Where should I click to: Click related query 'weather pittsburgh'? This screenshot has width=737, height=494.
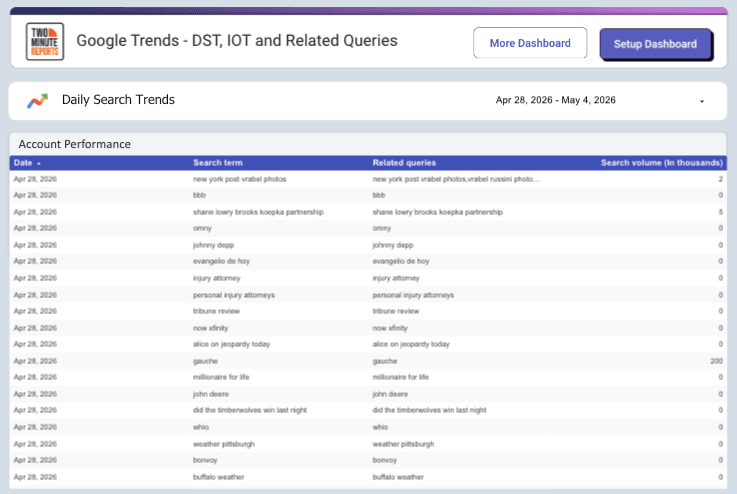(x=403, y=443)
